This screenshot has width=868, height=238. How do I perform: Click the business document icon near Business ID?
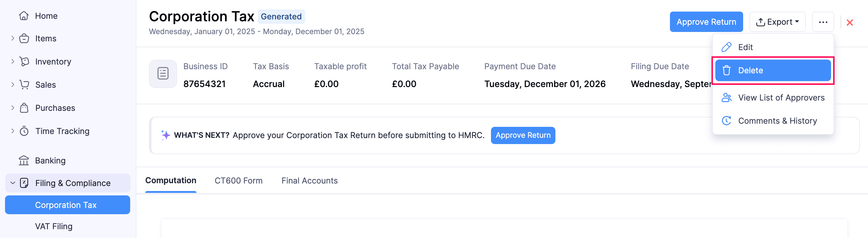[x=163, y=74]
